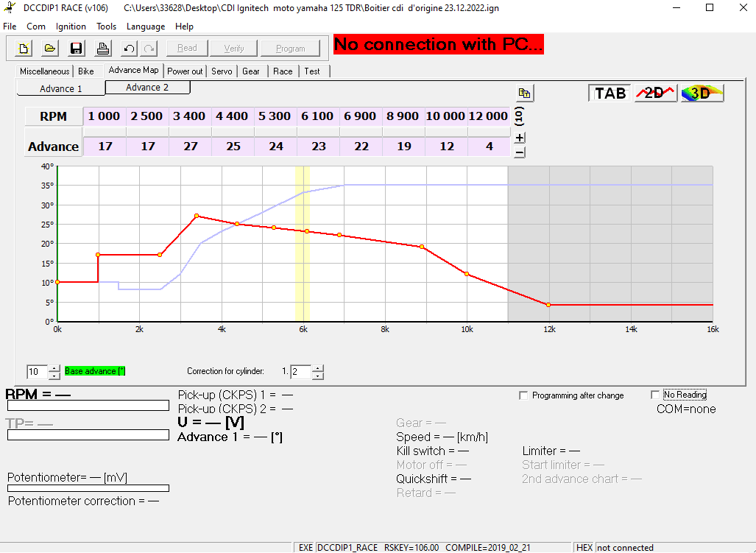Enable Programming after change checkbox
The image size is (756, 553).
click(523, 395)
